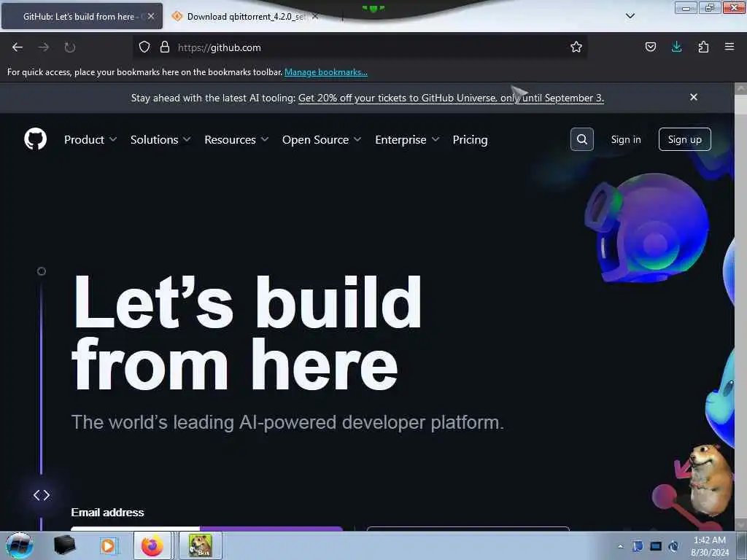Screen dimensions: 747x560
Task: Select the GitHub: Let's build from here tab
Action: coord(82,17)
